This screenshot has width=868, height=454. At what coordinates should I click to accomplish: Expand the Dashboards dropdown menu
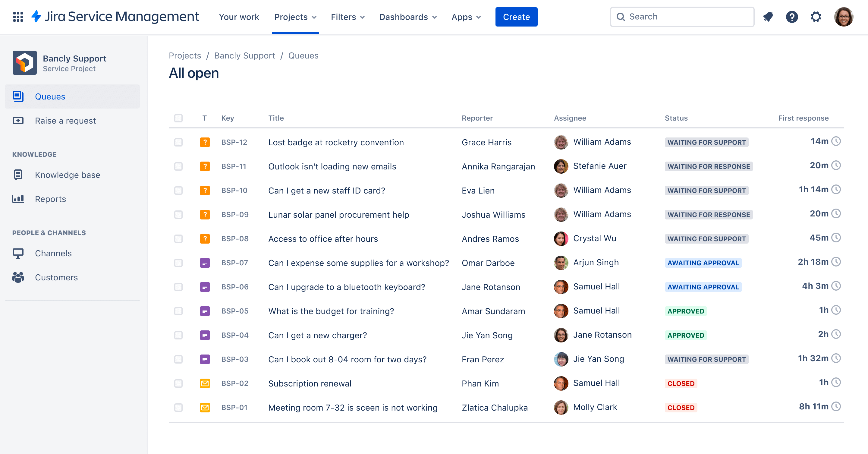tap(407, 17)
